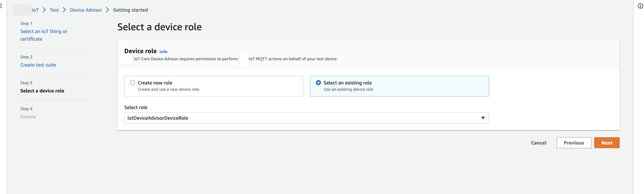Open the Info link beside Device role
Screen dimensions: 644x194
pos(163,52)
